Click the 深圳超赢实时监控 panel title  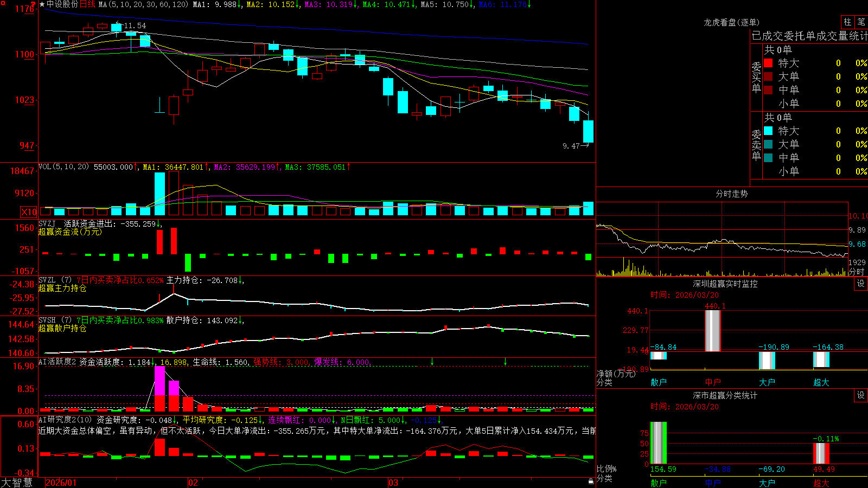click(x=725, y=284)
